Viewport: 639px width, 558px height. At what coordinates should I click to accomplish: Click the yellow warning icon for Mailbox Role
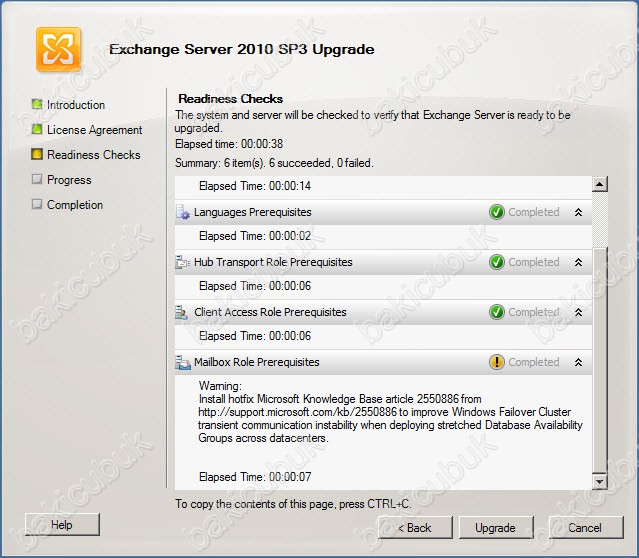click(497, 362)
